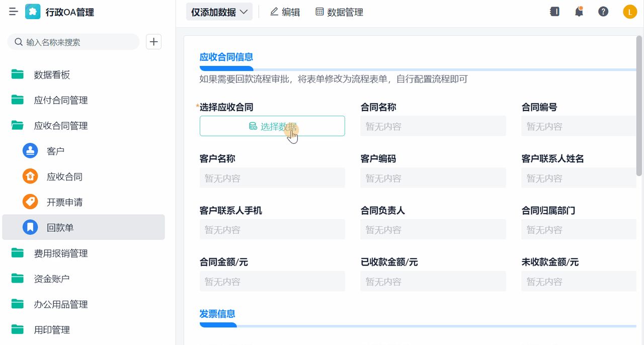Select the 回款单 payment receipt icon

[30, 227]
